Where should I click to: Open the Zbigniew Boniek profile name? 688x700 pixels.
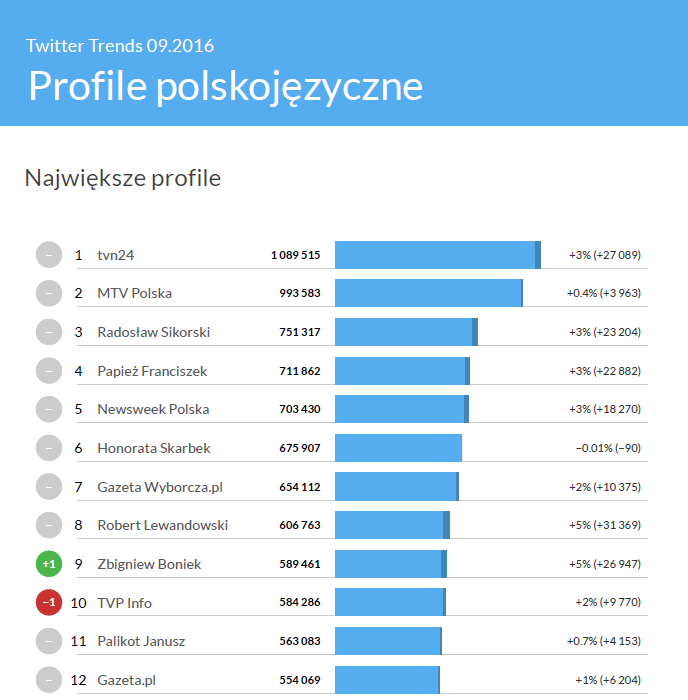(149, 564)
